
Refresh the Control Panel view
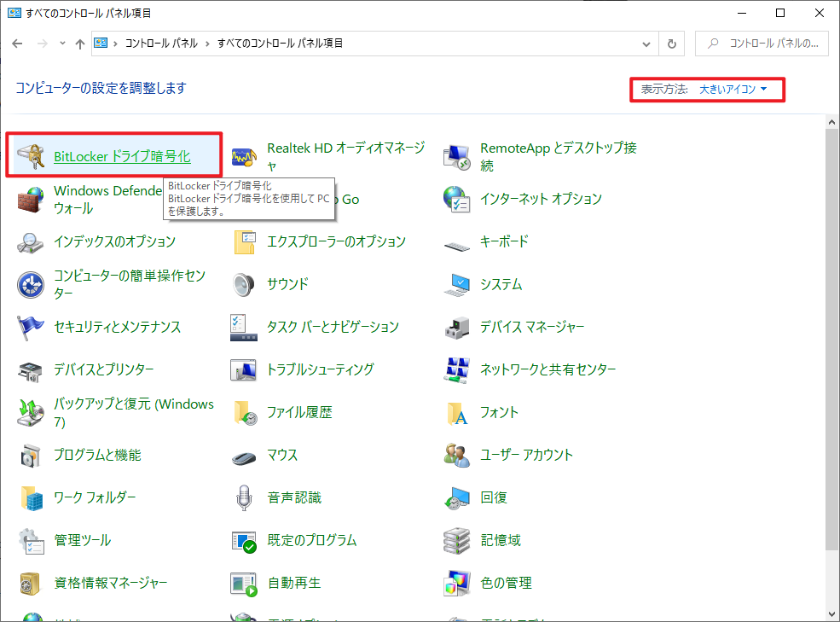click(x=672, y=44)
